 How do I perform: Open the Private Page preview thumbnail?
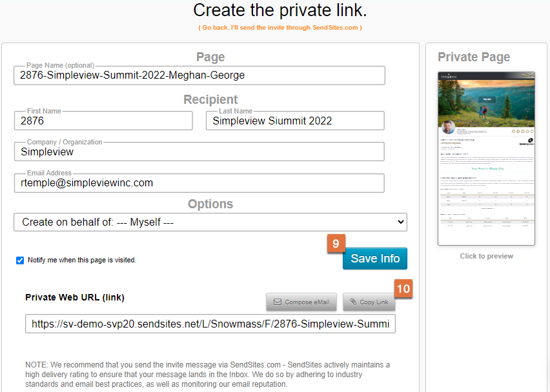486,159
